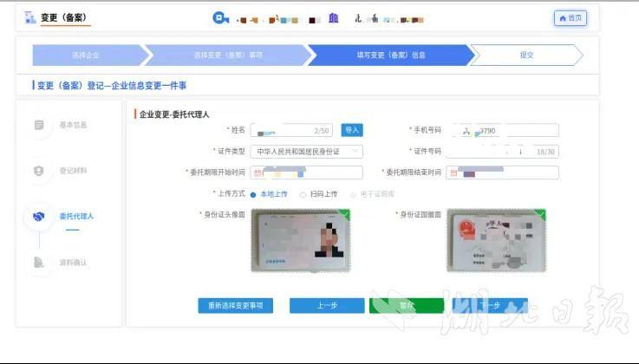The image size is (639, 364).
Task: Click the 变更（备案） logo icon at top left
Action: tap(29, 17)
